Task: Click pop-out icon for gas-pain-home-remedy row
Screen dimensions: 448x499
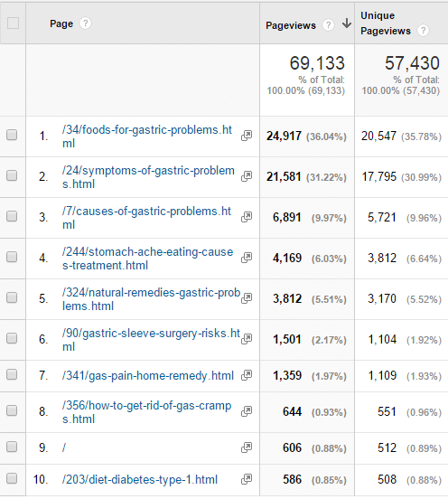Action: point(247,375)
